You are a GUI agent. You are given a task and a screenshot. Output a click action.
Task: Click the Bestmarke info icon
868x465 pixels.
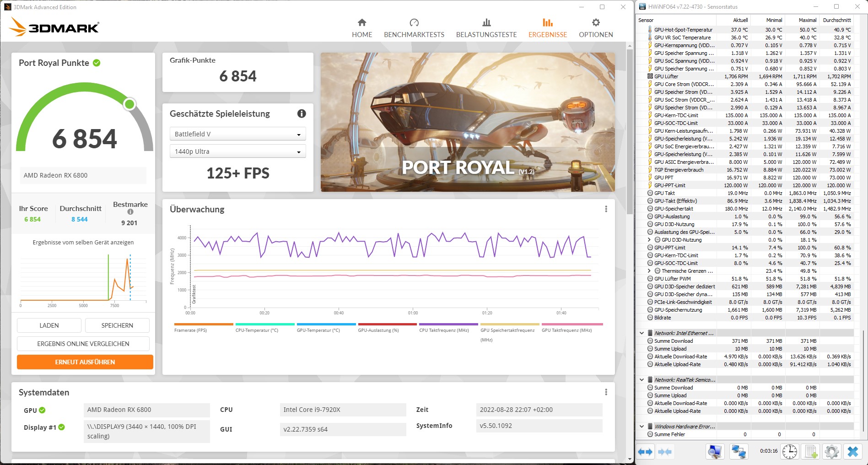[x=130, y=212]
